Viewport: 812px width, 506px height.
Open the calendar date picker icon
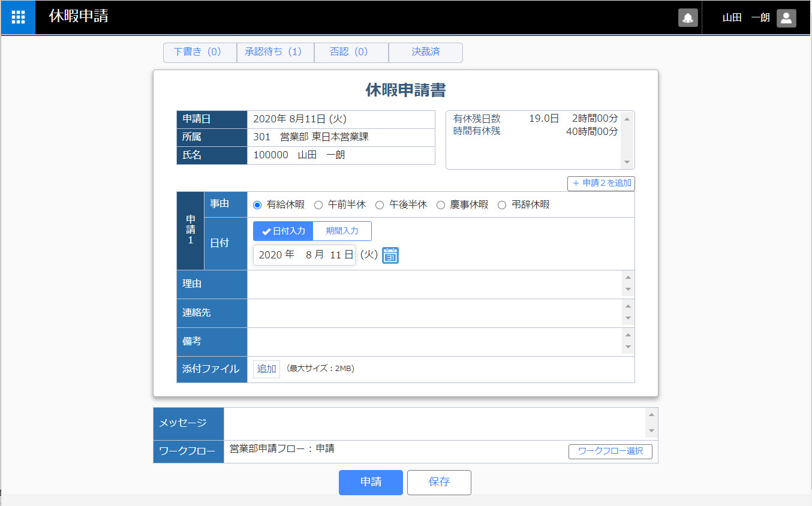pyautogui.click(x=390, y=255)
